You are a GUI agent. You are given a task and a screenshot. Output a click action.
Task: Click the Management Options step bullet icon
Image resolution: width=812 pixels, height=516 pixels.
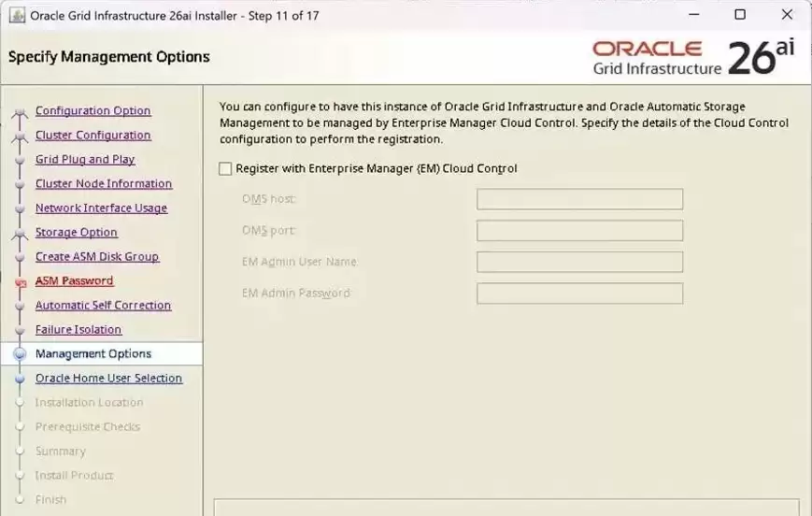pyautogui.click(x=21, y=354)
